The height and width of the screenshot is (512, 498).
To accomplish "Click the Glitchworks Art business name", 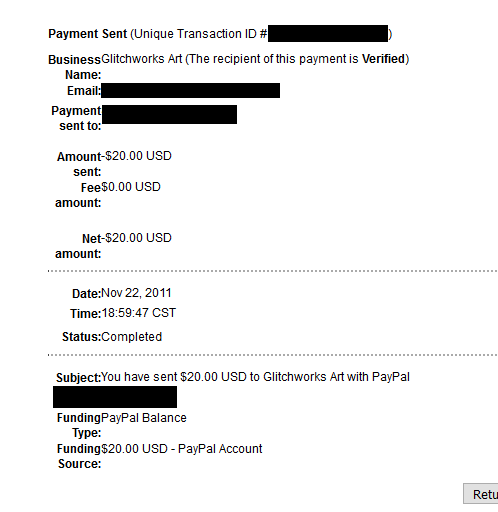I will (142, 59).
